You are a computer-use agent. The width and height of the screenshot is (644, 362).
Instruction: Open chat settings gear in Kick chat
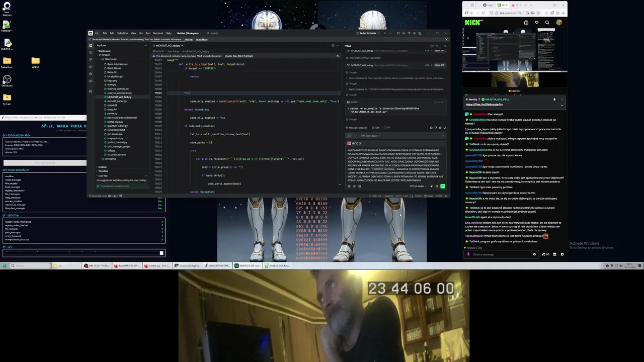point(562,254)
